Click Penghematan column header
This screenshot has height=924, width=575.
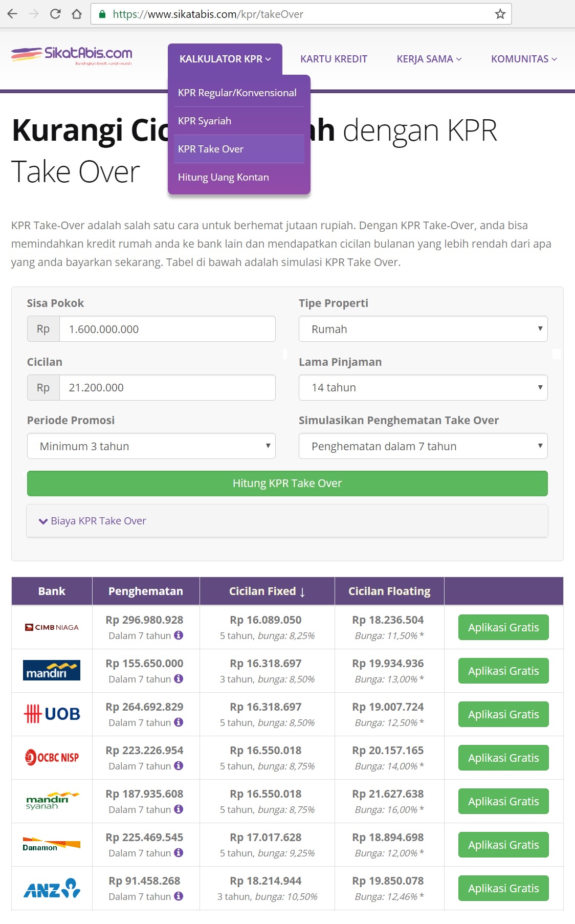(x=146, y=591)
